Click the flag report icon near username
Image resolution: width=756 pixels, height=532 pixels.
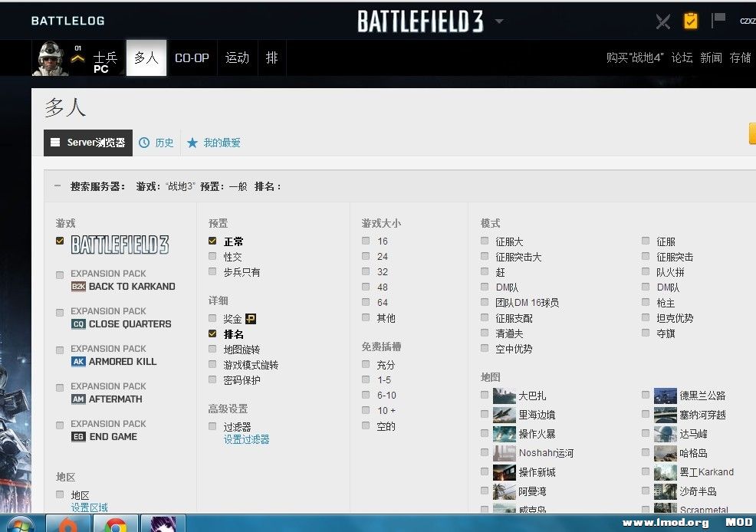click(718, 21)
